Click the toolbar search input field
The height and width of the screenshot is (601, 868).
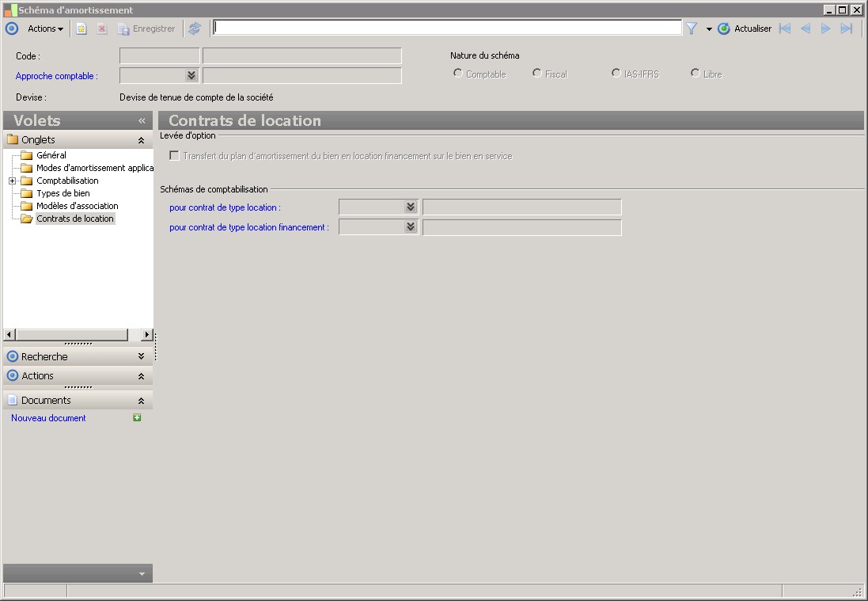(x=447, y=28)
